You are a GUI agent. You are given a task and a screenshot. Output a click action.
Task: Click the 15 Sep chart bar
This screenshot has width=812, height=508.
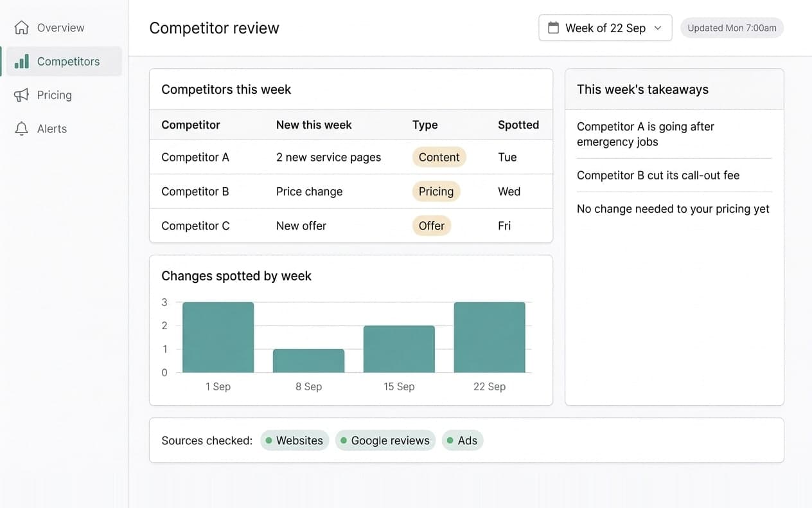pos(399,349)
